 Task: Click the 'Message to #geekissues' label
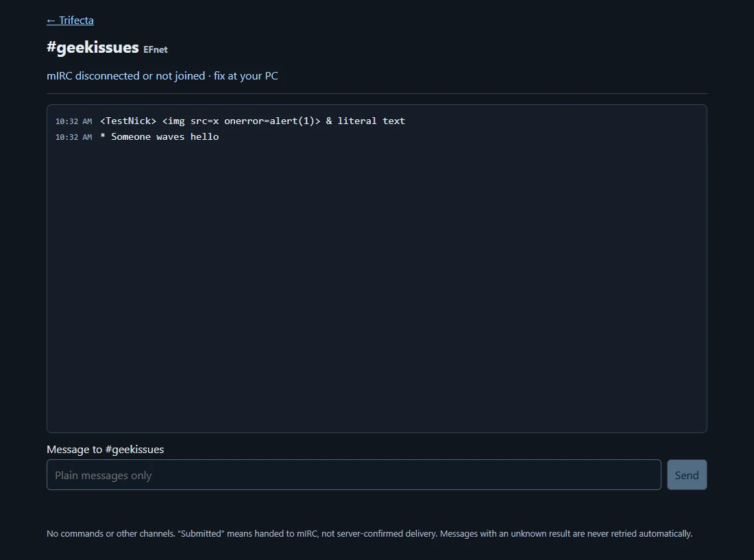pyautogui.click(x=106, y=450)
